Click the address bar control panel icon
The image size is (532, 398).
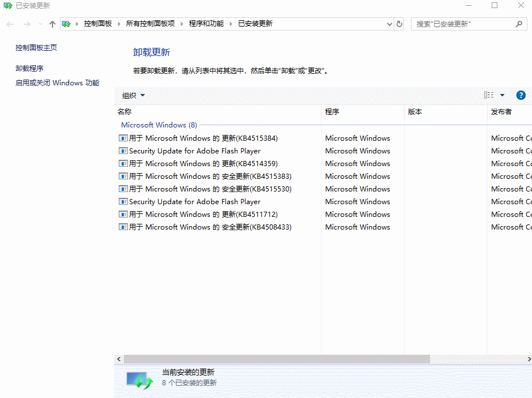66,24
